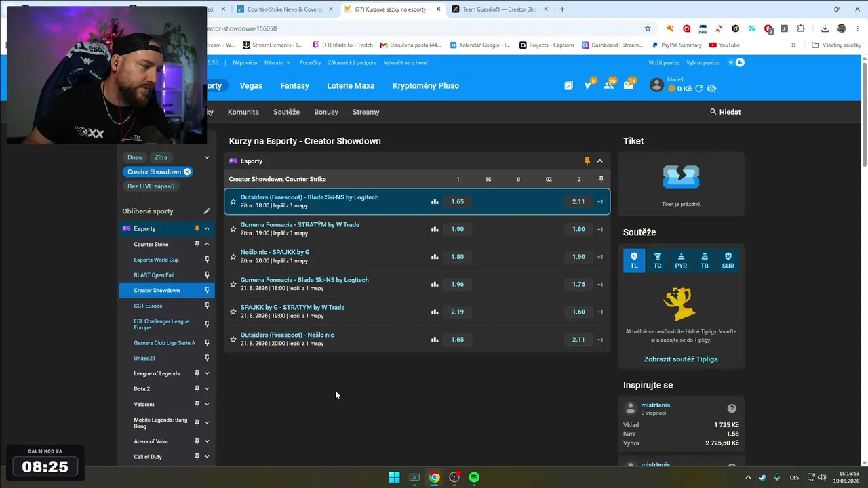Remove the Creator Showdown filter chip

click(187, 171)
